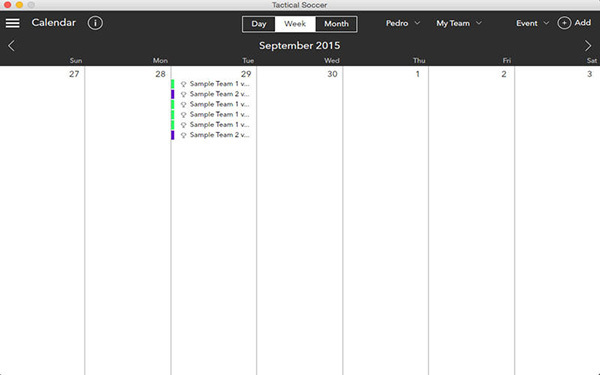Select date 2 on Friday
Screen dimensions: 600x375
504,74
